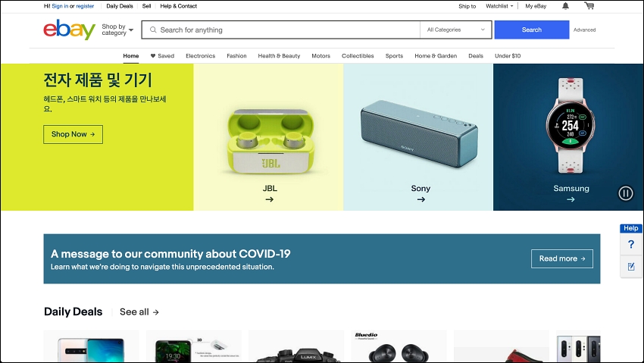
Task: Click the blue Search button
Action: pos(532,30)
